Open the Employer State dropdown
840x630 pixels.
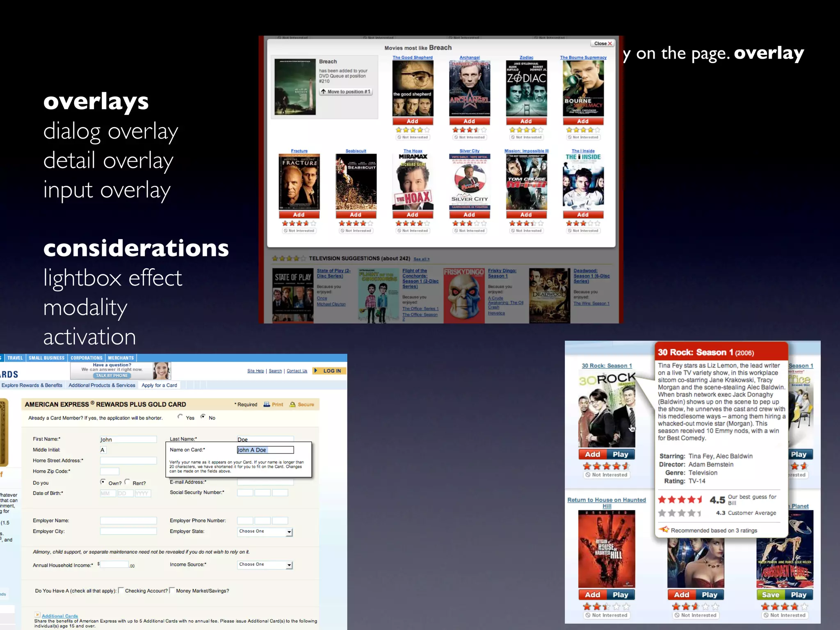pos(265,532)
